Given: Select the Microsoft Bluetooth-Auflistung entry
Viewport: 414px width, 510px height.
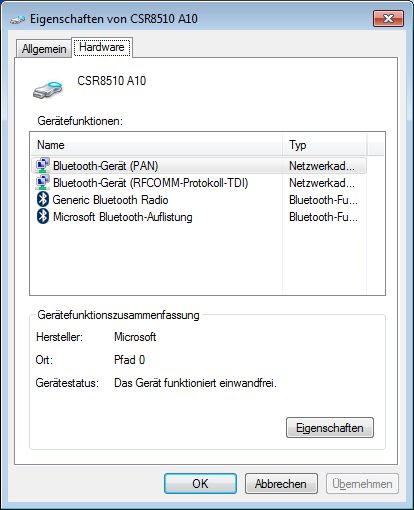Looking at the screenshot, I should click(199, 217).
